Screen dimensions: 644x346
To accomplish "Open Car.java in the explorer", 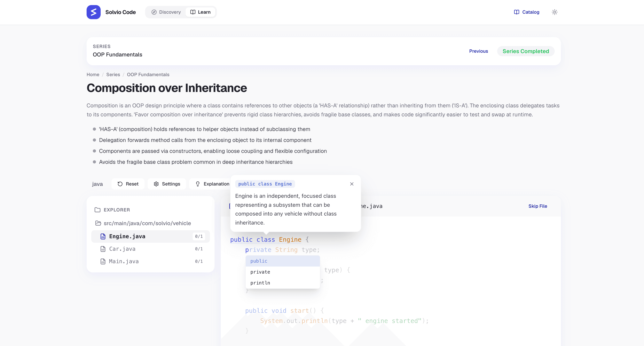I will (x=150, y=249).
